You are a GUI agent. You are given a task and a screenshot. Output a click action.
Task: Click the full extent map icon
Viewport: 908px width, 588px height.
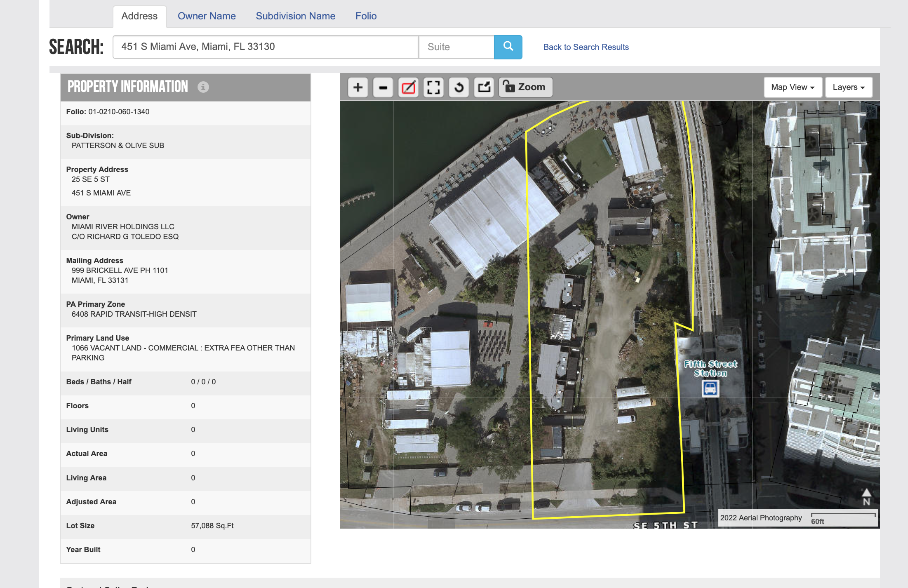(x=433, y=87)
